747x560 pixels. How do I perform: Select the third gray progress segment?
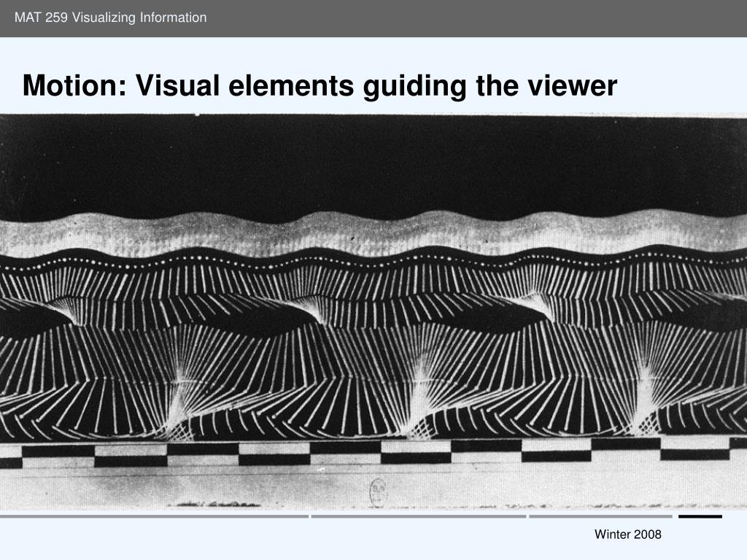tap(601, 516)
